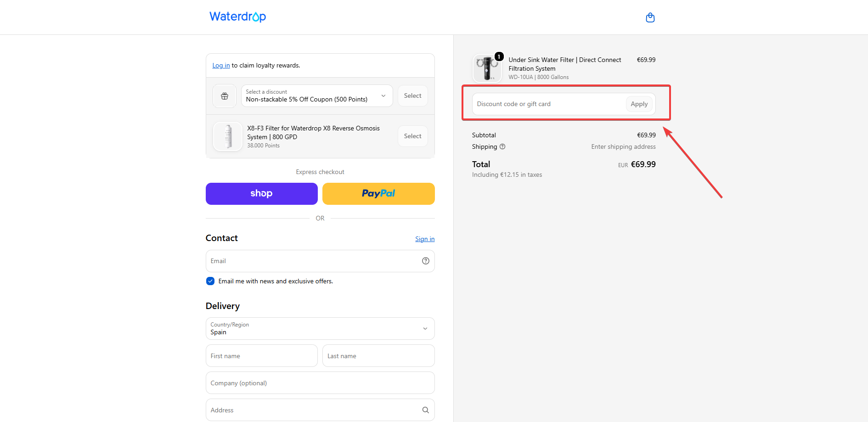Click Under Sink Water Filter product thumbnail

click(487, 68)
